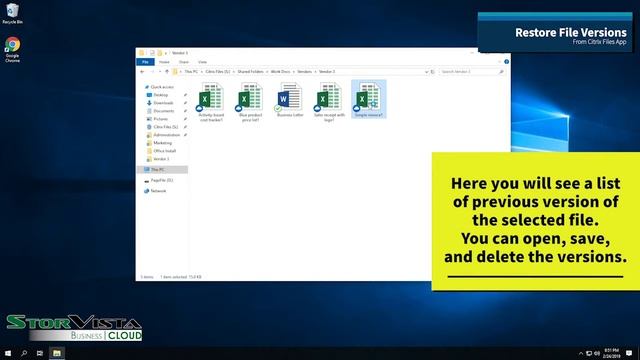Click Vendors in the address path
Screen dimensions: 640x360
click(304, 72)
